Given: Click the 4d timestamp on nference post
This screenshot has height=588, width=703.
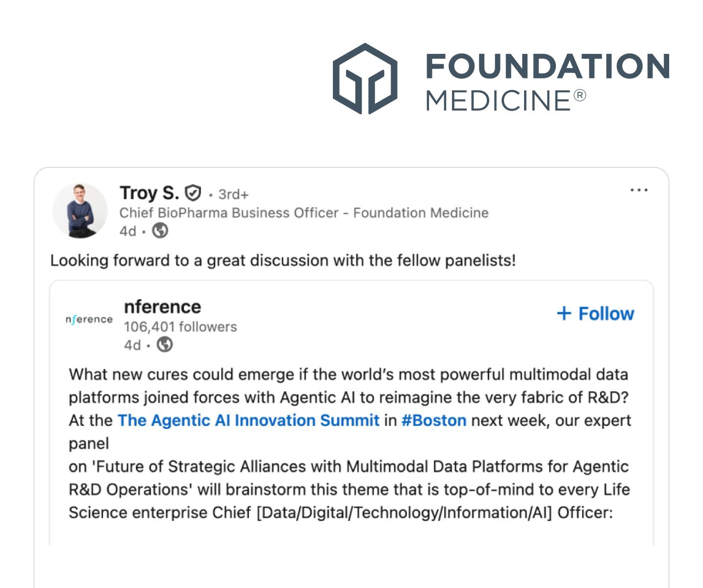Looking at the screenshot, I should point(132,345).
